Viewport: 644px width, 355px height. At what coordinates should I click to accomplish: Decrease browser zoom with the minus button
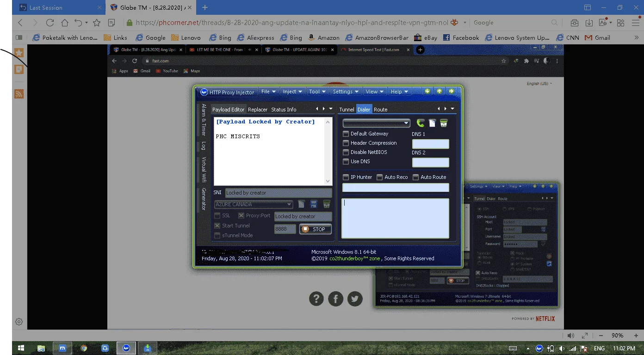pos(601,336)
